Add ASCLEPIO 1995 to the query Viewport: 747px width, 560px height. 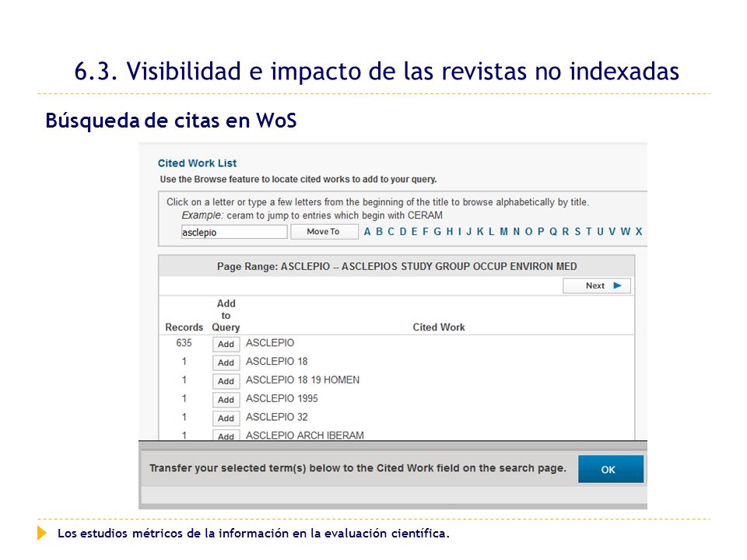[226, 400]
